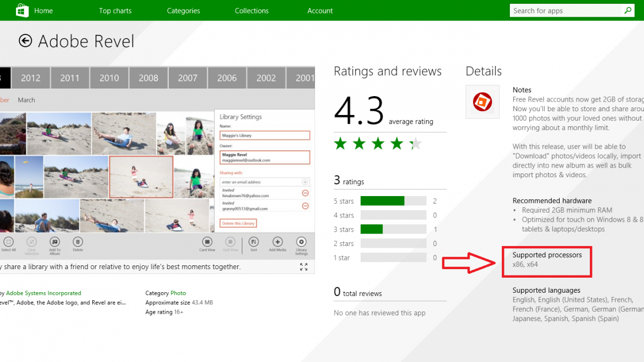Screen dimensions: 644x362
Task: Click the Notes label in Details
Action: [x=522, y=90]
